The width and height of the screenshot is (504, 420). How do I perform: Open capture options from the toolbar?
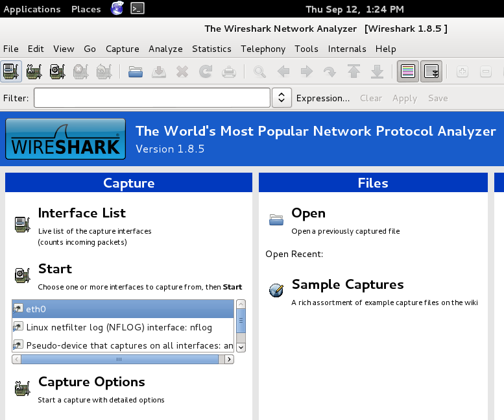34,71
